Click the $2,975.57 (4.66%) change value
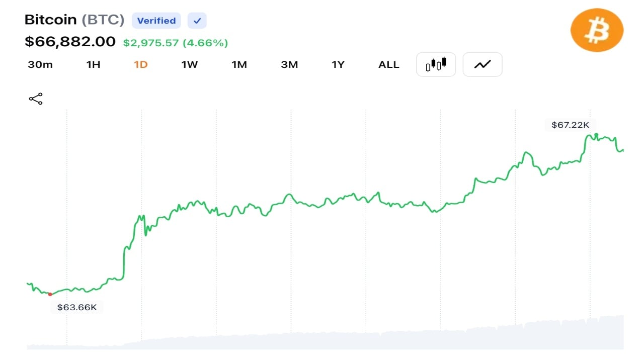644x362 pixels. click(176, 43)
